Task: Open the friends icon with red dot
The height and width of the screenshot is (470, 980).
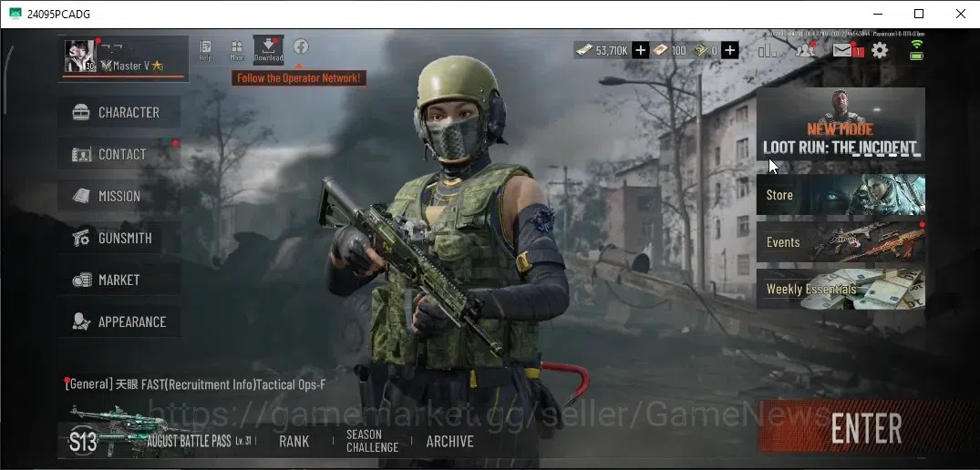Action: point(806,49)
